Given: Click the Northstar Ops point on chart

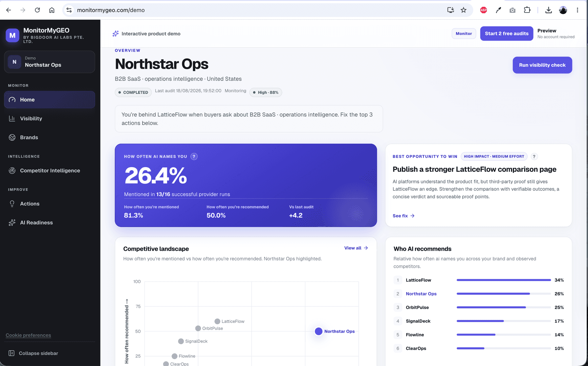Looking at the screenshot, I should pos(319,331).
